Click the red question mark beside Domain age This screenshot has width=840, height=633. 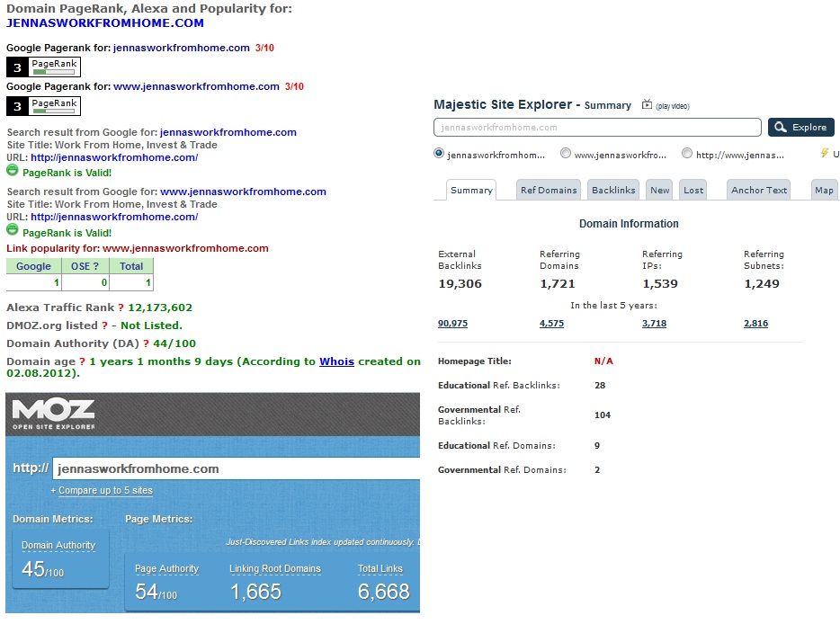pyautogui.click(x=83, y=361)
